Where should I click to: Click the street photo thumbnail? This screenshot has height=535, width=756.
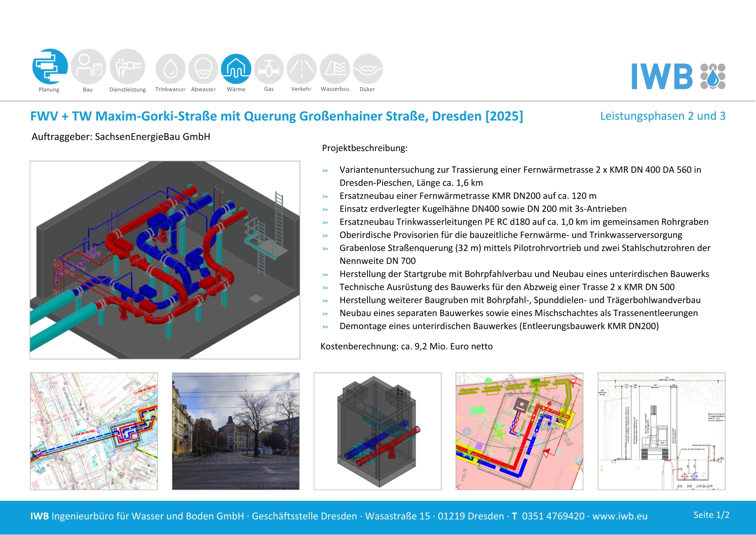(x=236, y=431)
